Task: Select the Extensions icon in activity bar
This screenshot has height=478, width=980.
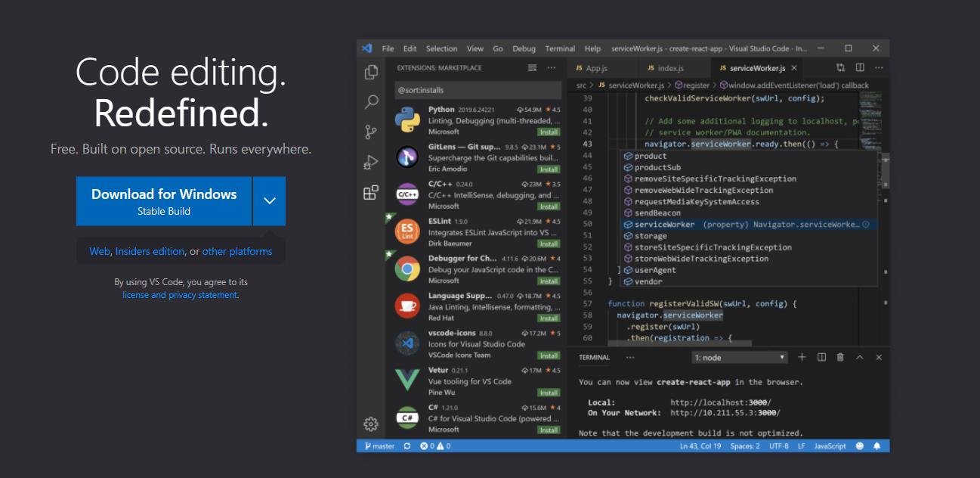Action: coord(371,193)
